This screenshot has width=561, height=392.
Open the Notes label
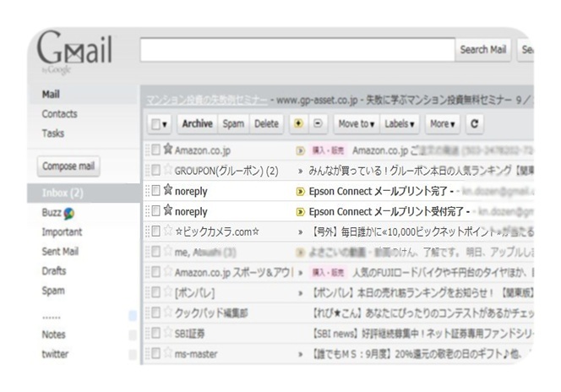click(x=54, y=335)
